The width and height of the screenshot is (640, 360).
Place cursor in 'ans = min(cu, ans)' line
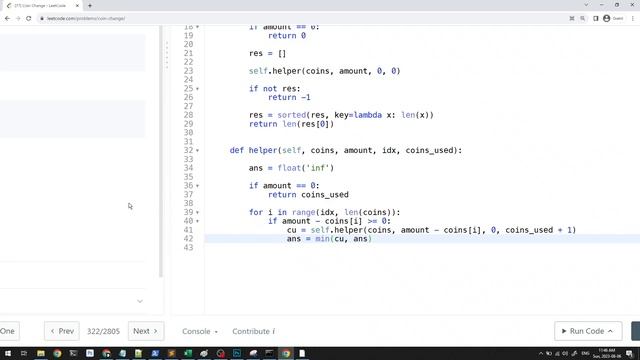pyautogui.click(x=329, y=239)
